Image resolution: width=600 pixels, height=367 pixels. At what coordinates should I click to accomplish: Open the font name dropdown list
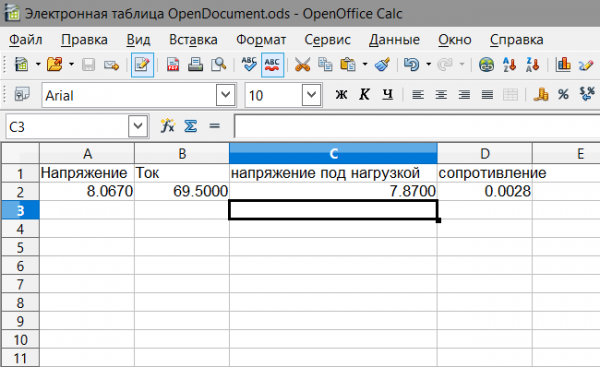(x=225, y=95)
